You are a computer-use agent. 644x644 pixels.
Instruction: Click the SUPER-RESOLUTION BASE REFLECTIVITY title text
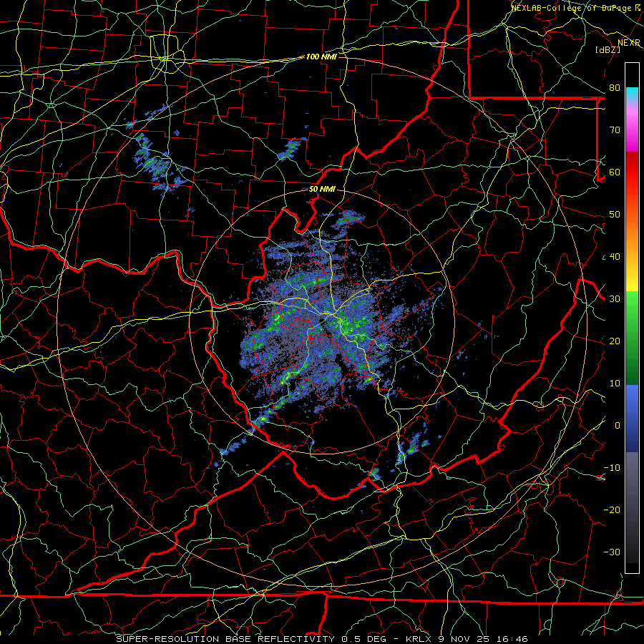(x=225, y=639)
